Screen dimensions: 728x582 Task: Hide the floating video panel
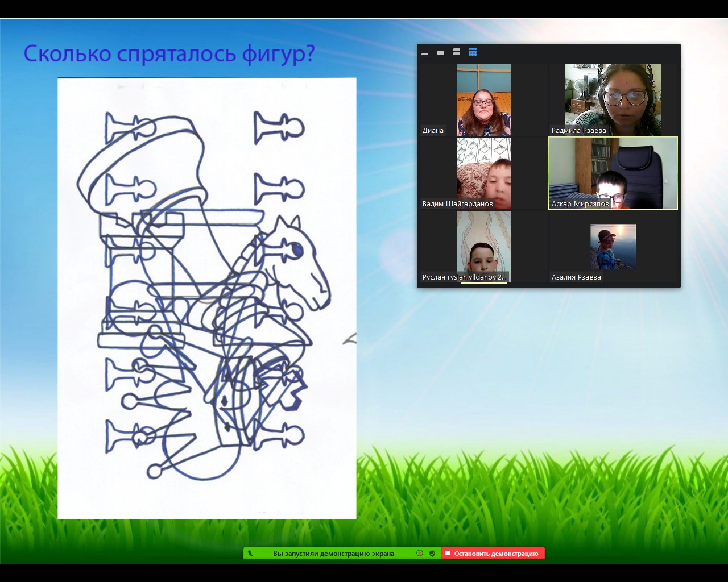(425, 53)
